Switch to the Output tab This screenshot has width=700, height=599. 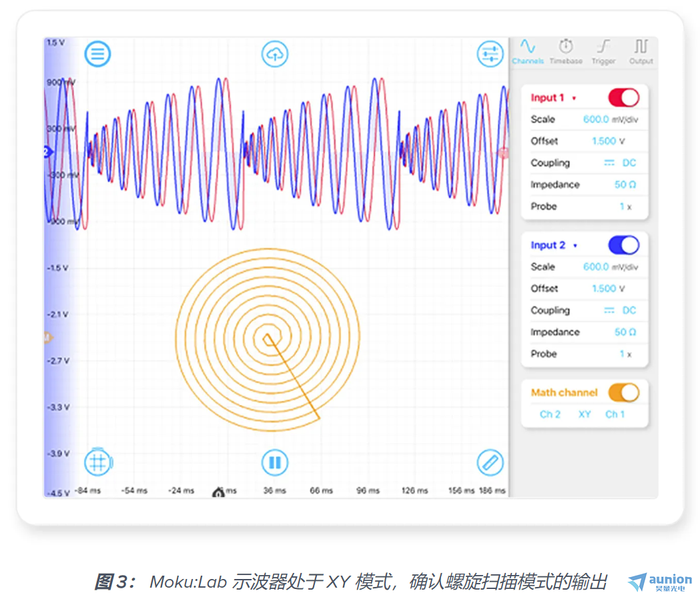[x=641, y=52]
